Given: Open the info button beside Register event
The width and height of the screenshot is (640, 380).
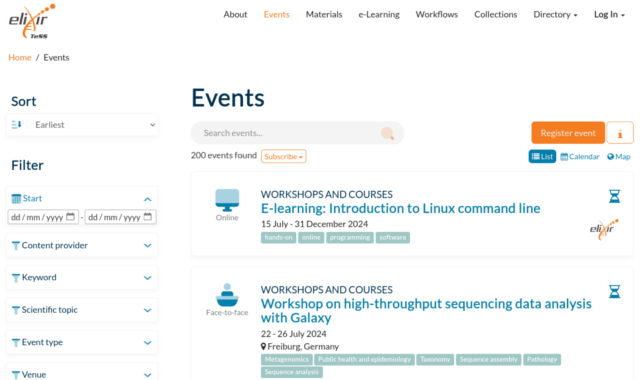Looking at the screenshot, I should point(620,133).
